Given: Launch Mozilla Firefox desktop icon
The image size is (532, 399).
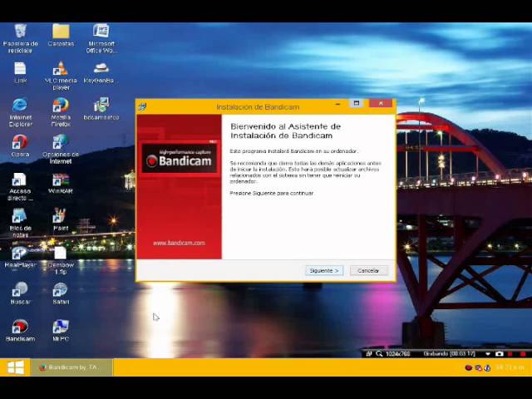Looking at the screenshot, I should [x=61, y=113].
